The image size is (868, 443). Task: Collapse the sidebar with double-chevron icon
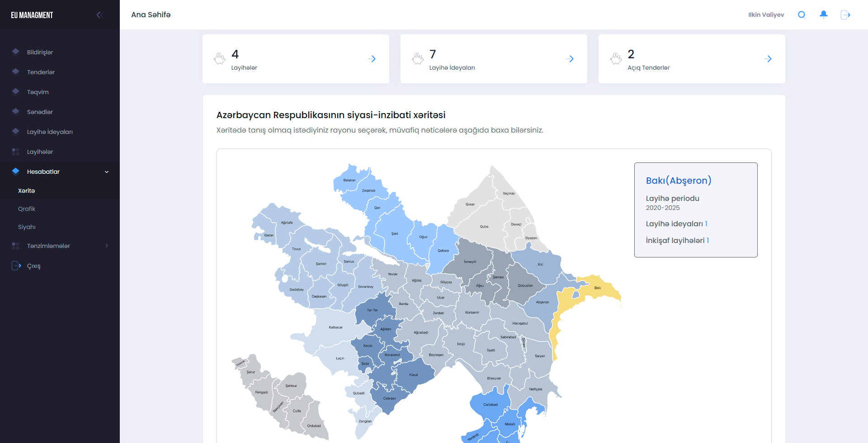coord(100,15)
